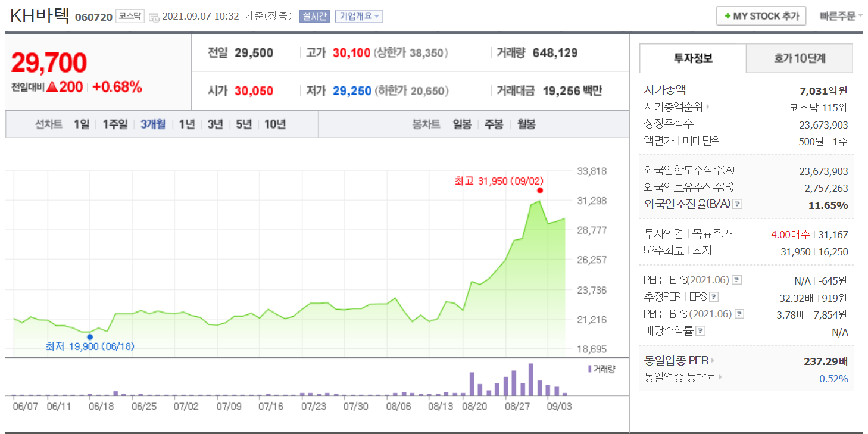Select the 1년 line chart period
This screenshot has width=868, height=434.
click(x=187, y=124)
